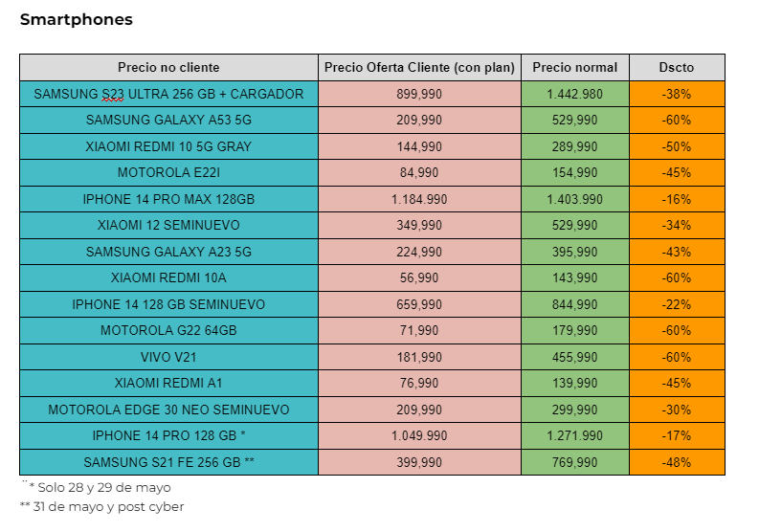The height and width of the screenshot is (532, 759).
Task: Select the -38% discount cell
Action: (677, 94)
